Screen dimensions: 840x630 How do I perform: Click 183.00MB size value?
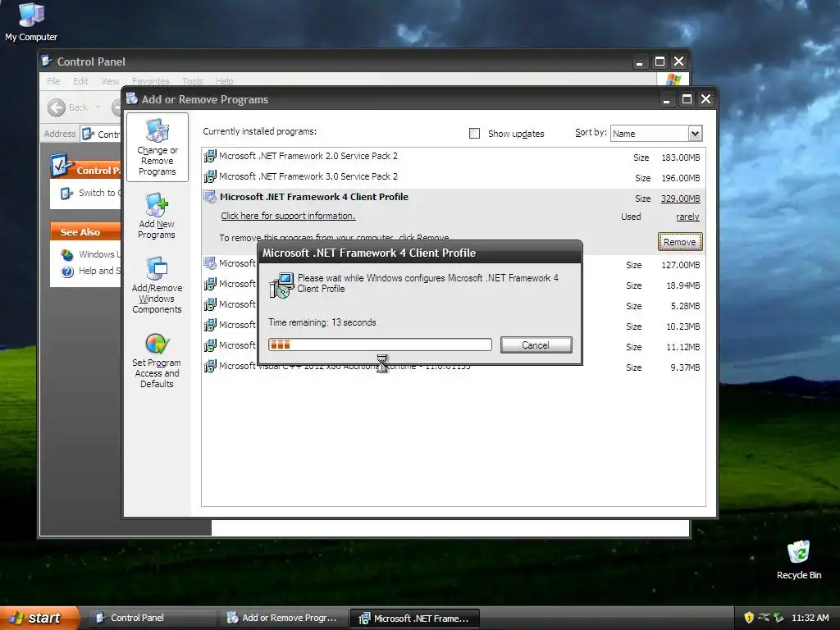[680, 157]
